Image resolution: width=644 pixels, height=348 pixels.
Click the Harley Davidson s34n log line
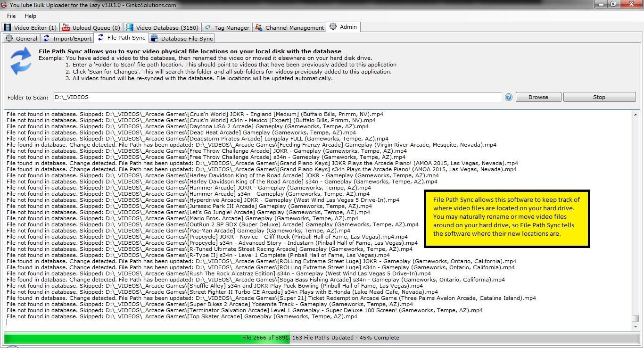(222, 182)
